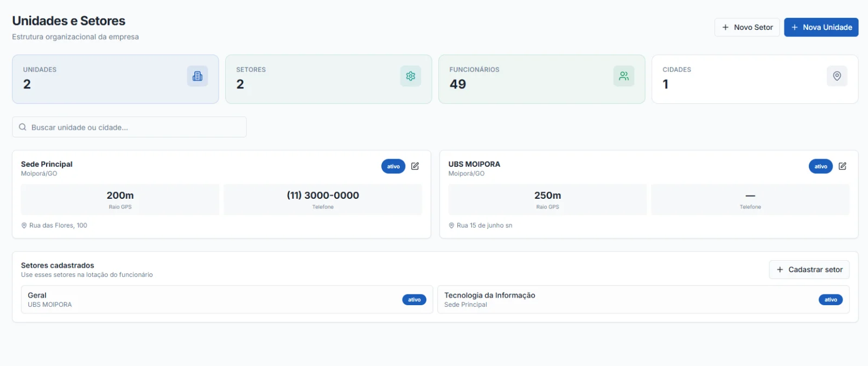868x366 pixels.
Task: Select the Unidades summary card
Action: (116, 79)
